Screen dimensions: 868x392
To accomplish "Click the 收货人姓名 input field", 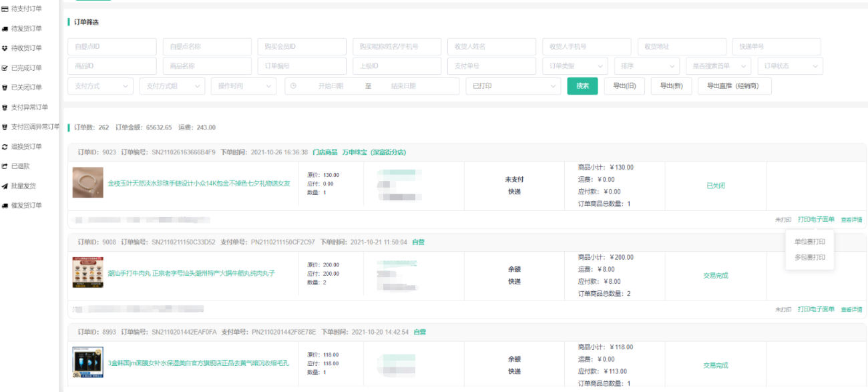I will (491, 47).
